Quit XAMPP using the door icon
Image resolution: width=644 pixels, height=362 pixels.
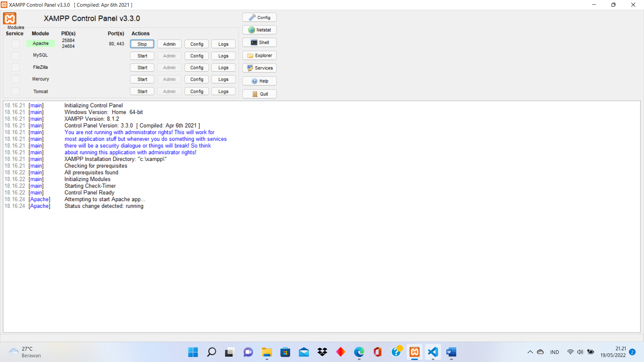tap(259, 94)
